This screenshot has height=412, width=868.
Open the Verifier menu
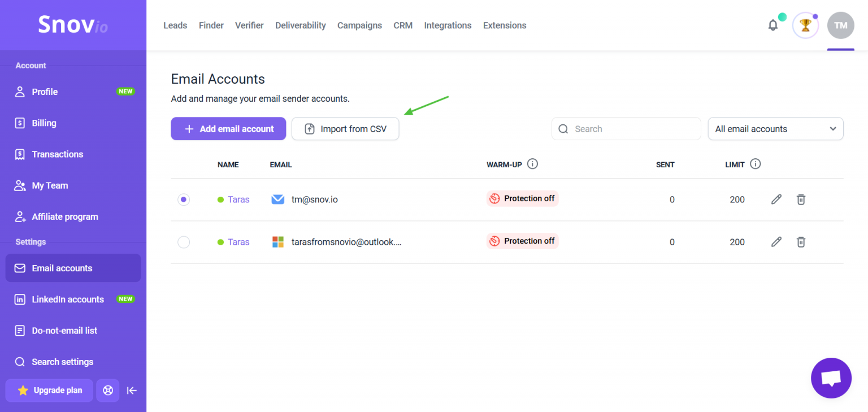pyautogui.click(x=249, y=25)
